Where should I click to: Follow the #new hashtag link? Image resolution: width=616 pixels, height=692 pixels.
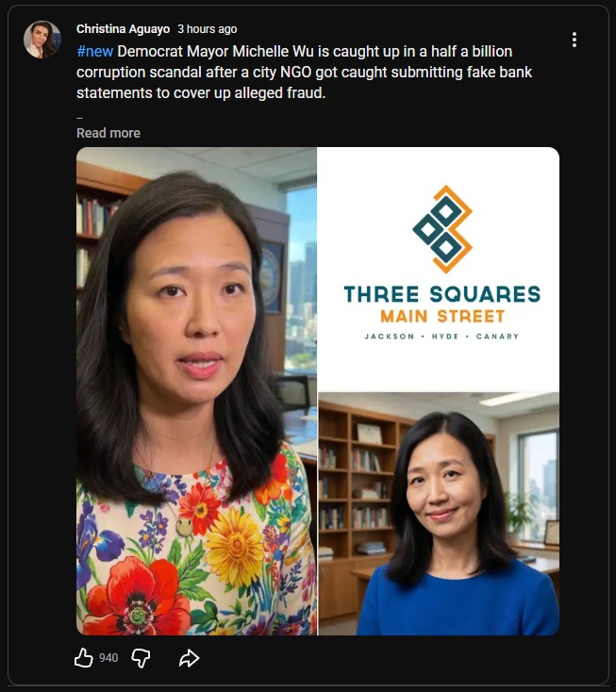(x=95, y=52)
